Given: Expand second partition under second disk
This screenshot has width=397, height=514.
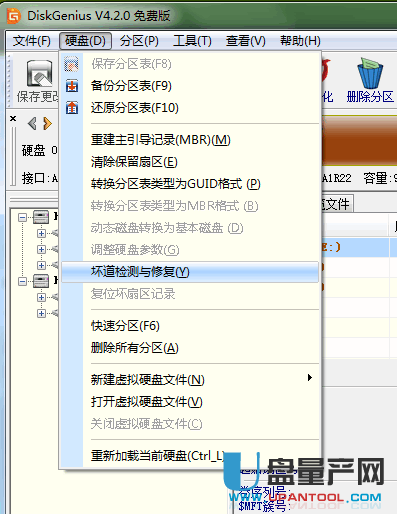Looking at the screenshot, I should click(x=41, y=313).
